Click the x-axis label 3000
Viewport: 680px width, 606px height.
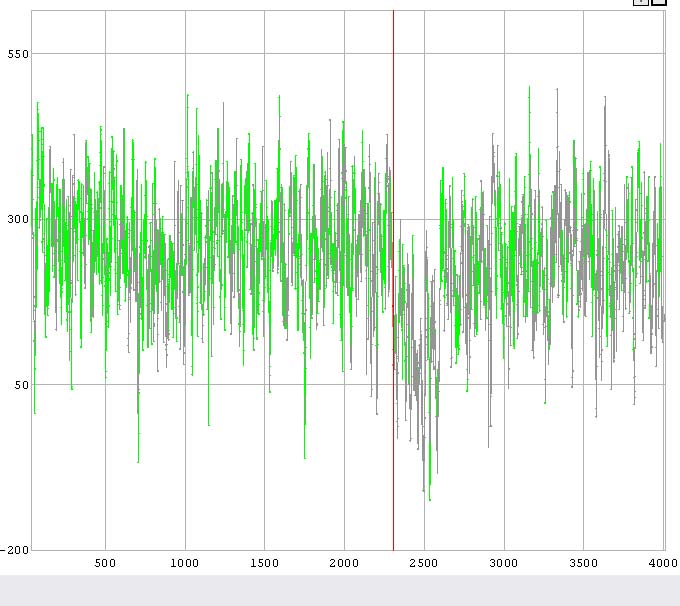pos(503,563)
